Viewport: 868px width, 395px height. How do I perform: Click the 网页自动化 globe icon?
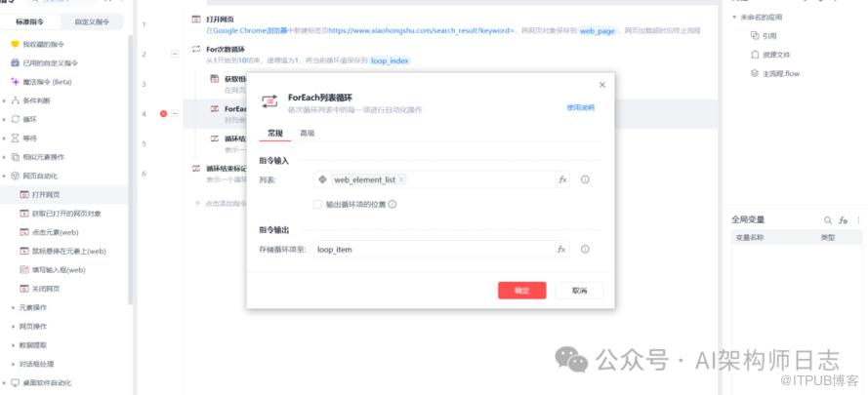(x=15, y=176)
